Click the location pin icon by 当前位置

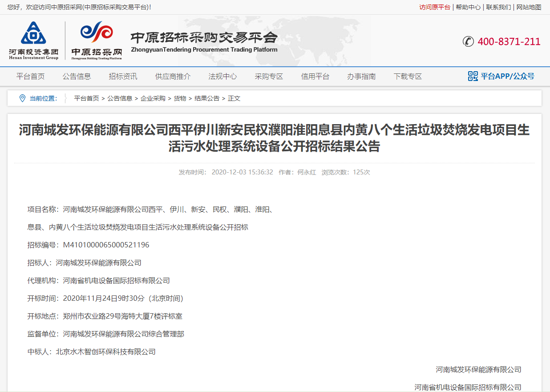(22, 98)
